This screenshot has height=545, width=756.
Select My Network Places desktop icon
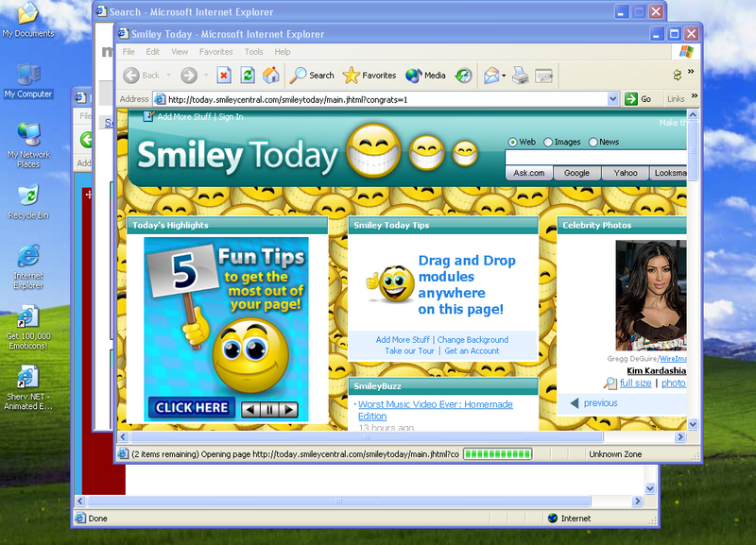[x=28, y=145]
